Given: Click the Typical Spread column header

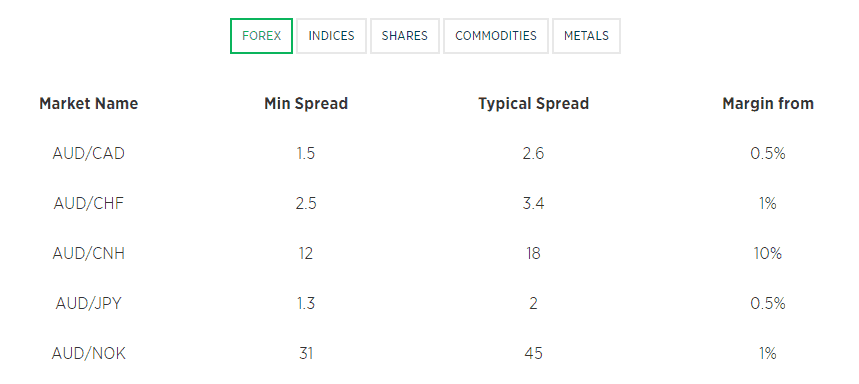Looking at the screenshot, I should pyautogui.click(x=534, y=104).
